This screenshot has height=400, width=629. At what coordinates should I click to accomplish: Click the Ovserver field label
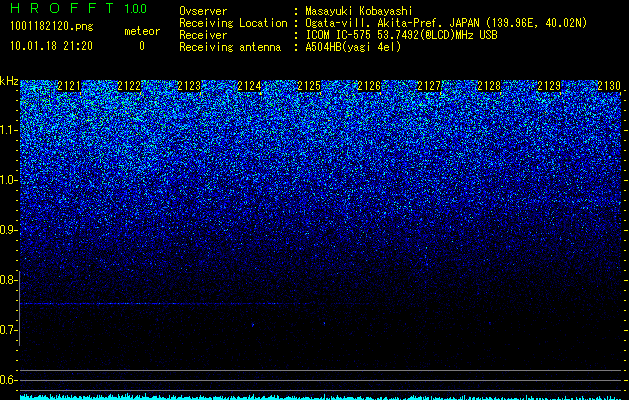[203, 11]
